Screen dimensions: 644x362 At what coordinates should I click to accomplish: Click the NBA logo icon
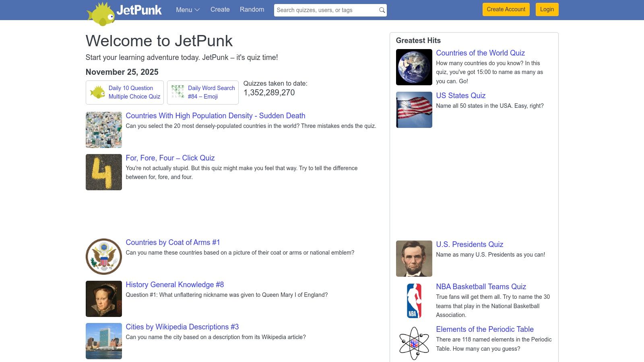413,300
